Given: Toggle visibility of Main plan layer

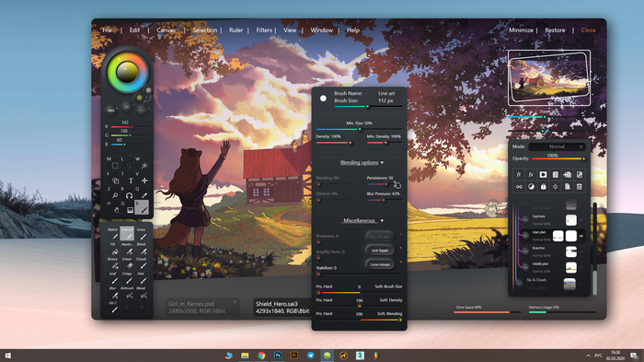Looking at the screenshot, I should coord(525,236).
